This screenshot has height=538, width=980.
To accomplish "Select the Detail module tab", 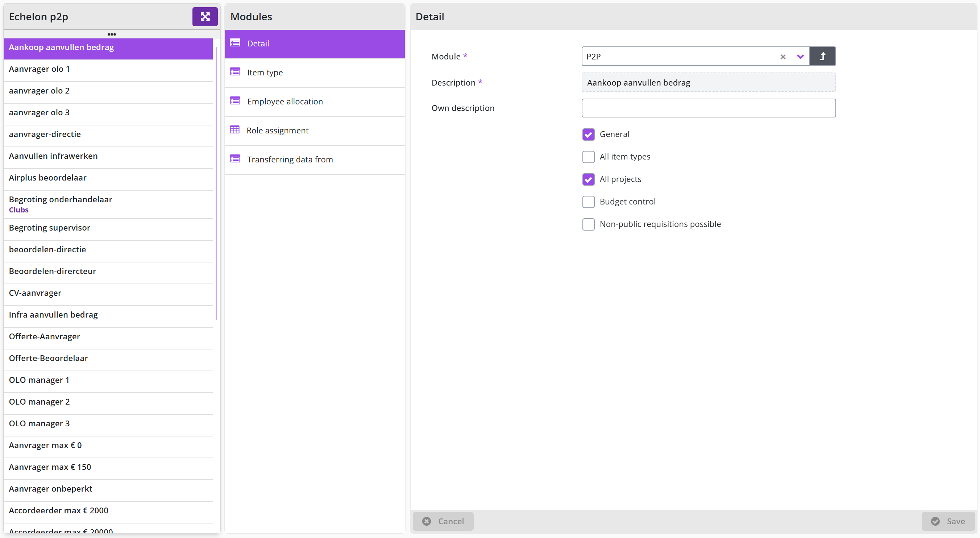I will (x=315, y=44).
